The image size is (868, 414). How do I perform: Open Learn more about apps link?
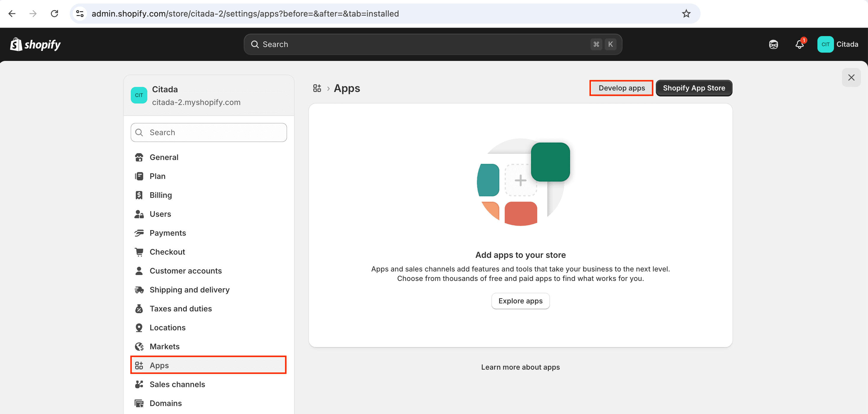point(520,367)
